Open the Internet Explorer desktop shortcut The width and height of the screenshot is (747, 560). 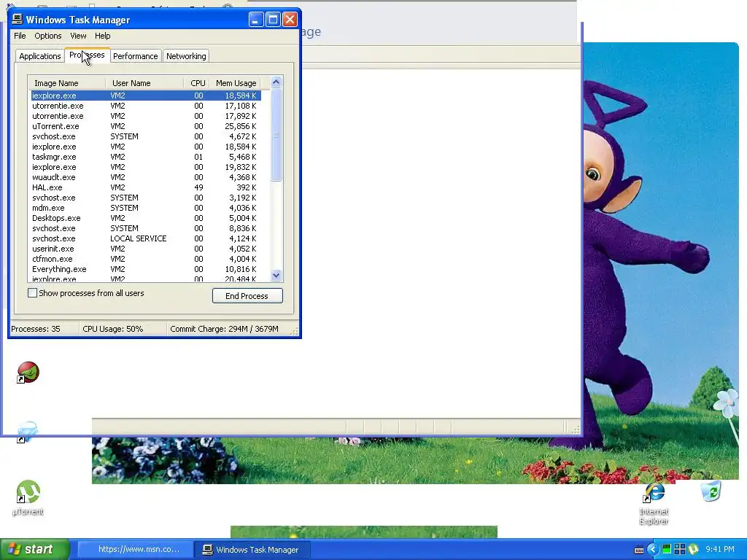pos(654,503)
